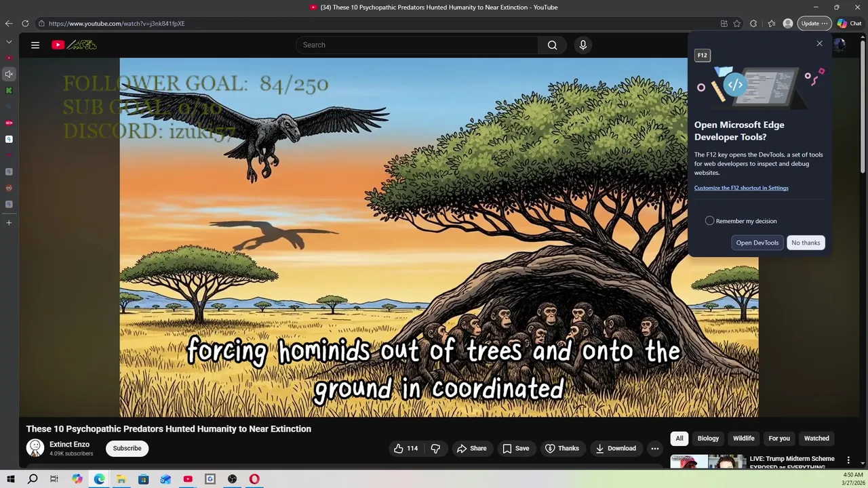Share the video
The width and height of the screenshot is (868, 488).
click(471, 449)
